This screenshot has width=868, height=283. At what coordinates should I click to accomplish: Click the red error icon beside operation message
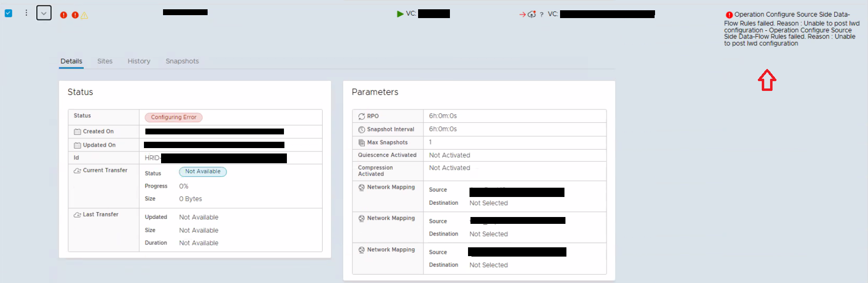(729, 15)
